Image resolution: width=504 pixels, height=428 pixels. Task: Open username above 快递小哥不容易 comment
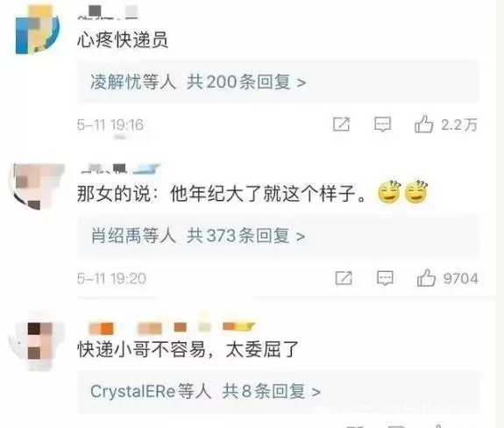pyautogui.click(x=171, y=327)
